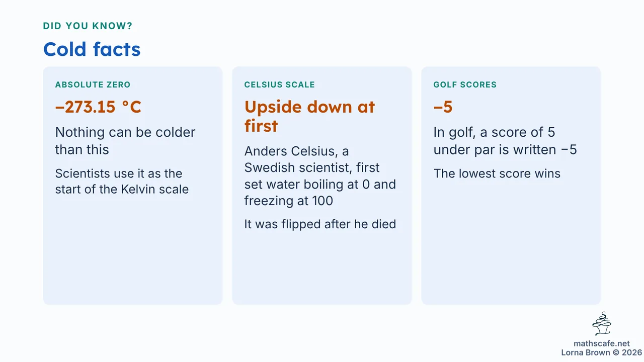644x362 pixels.
Task: Click The lowest score wins text
Action: [x=497, y=173]
